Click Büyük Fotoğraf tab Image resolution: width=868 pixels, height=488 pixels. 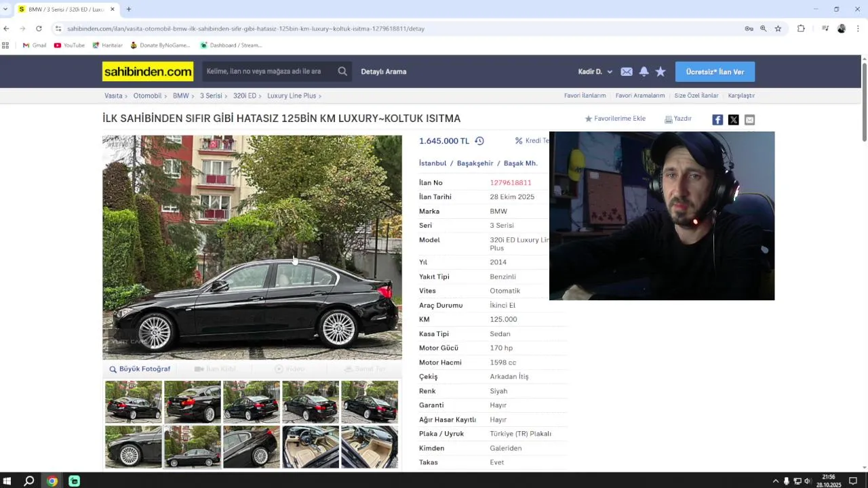(x=140, y=369)
